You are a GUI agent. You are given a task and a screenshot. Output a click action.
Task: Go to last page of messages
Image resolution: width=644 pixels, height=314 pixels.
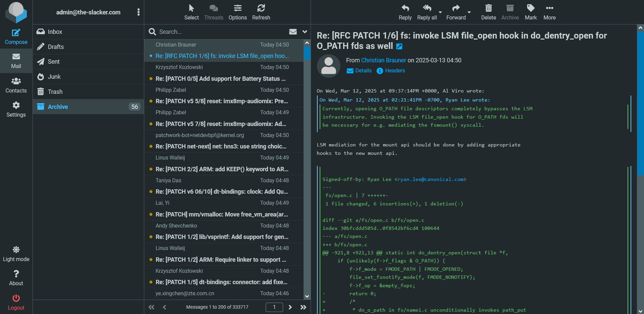(303, 307)
